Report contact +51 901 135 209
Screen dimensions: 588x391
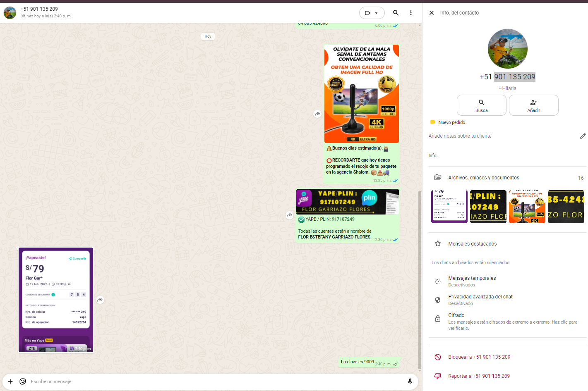tap(479, 376)
